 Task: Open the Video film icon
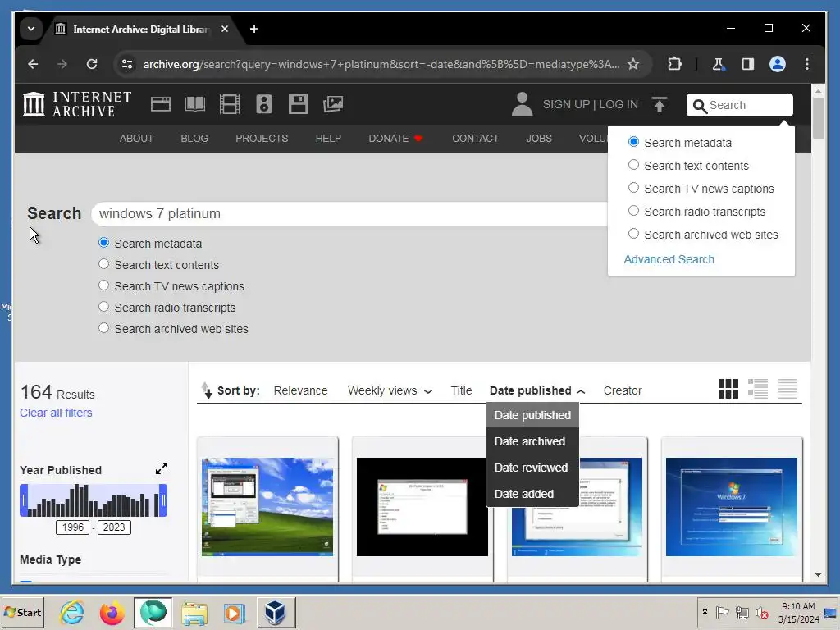pos(230,104)
